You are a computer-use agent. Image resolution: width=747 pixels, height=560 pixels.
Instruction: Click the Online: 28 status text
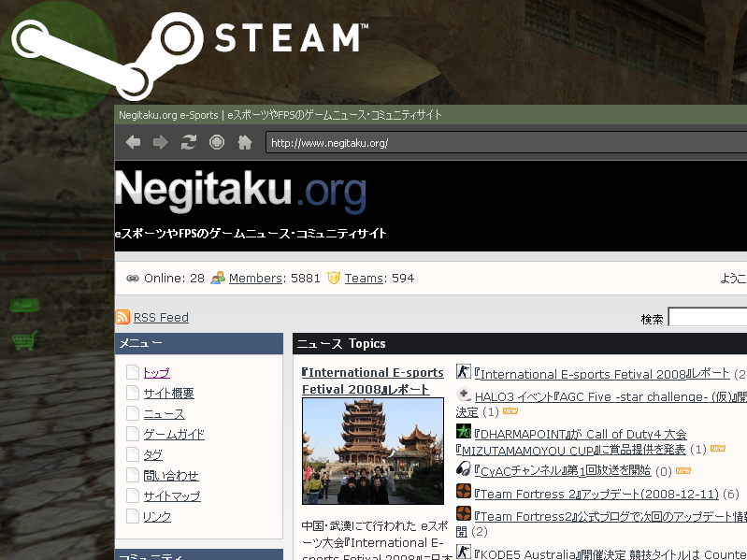click(x=175, y=278)
